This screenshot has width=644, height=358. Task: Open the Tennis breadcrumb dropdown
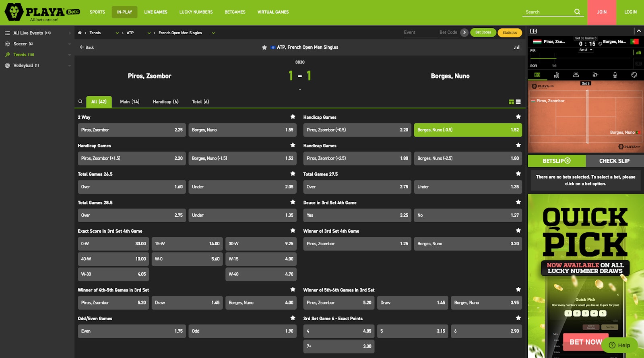coord(117,33)
